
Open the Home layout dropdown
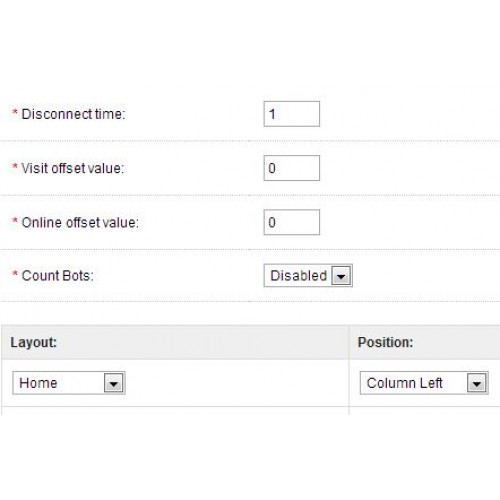(69, 383)
